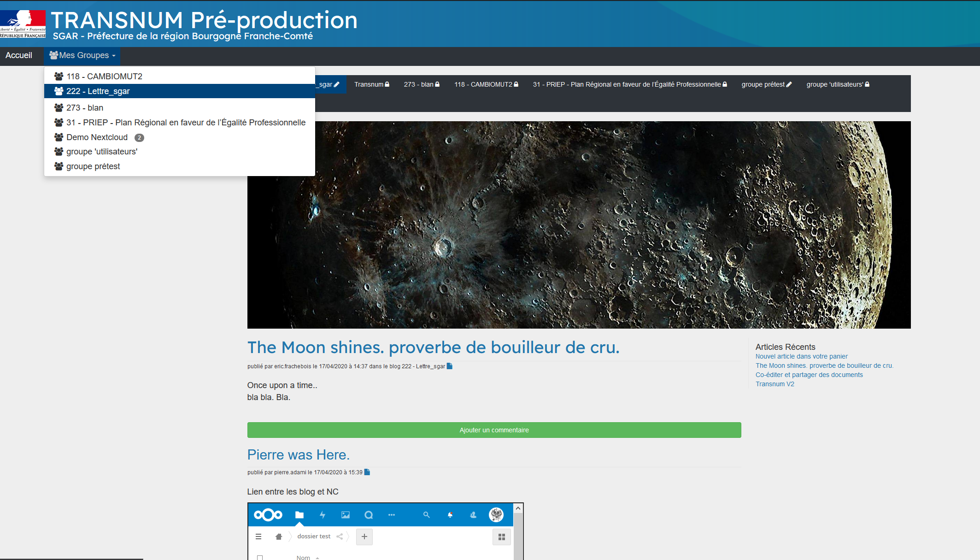980x560 pixels.
Task: Open recent article Transnum V2 link
Action: (775, 384)
